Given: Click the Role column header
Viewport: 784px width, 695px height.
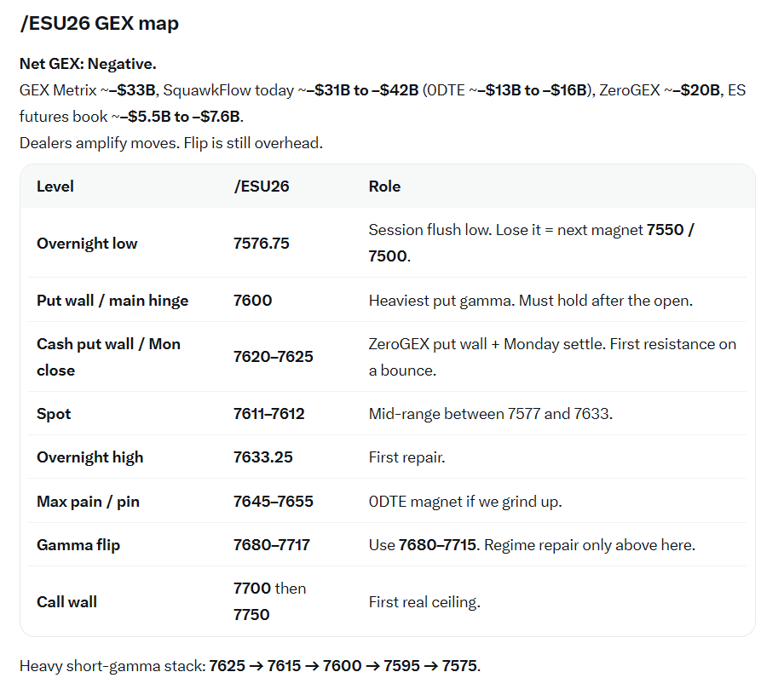Looking at the screenshot, I should click(x=384, y=187).
